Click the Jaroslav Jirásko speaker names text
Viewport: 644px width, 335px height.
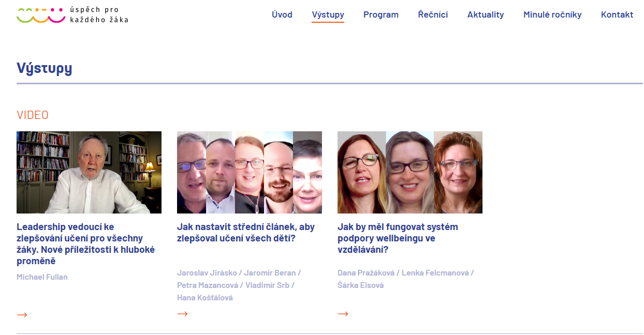[239, 285]
